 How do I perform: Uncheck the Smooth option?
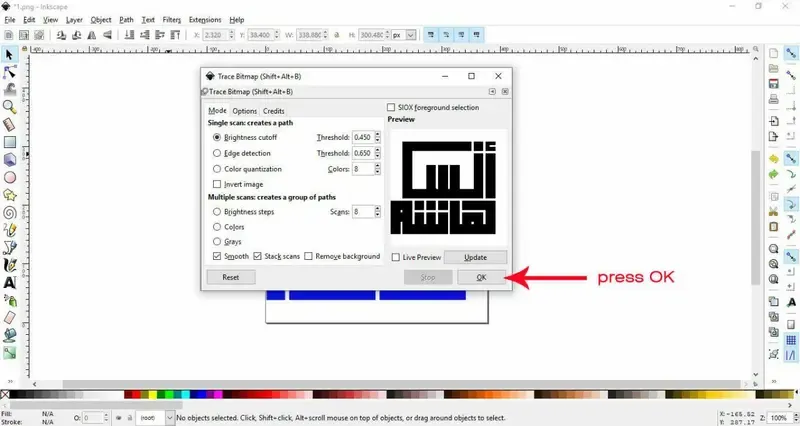pyautogui.click(x=217, y=256)
